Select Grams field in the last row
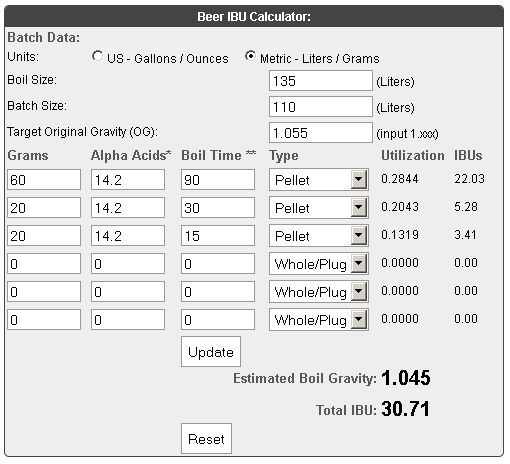 (x=44, y=320)
